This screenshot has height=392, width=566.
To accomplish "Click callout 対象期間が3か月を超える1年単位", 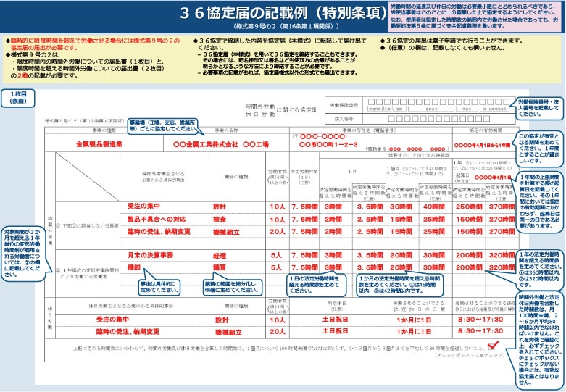I will tap(22, 254).
